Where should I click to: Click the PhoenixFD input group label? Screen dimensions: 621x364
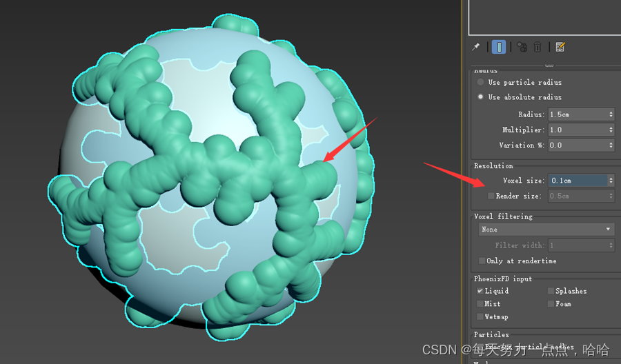tap(503, 279)
